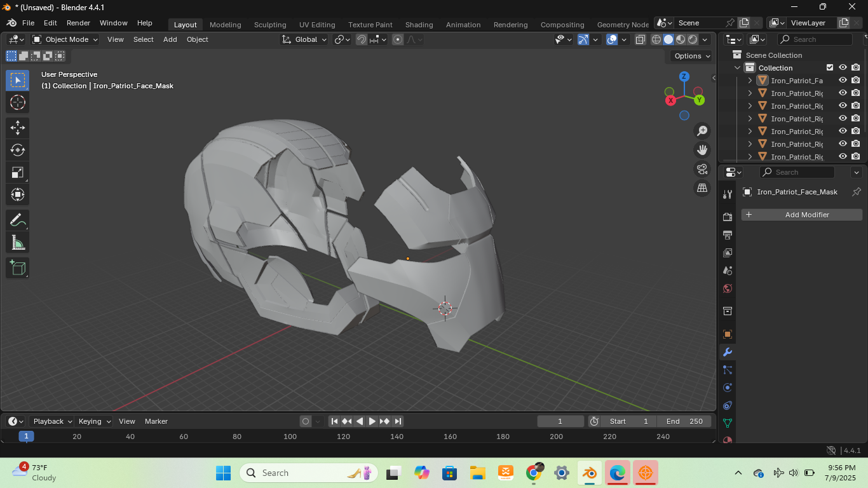Pick the Annotate pencil tool
Viewport: 868px width, 488px height.
tap(18, 220)
